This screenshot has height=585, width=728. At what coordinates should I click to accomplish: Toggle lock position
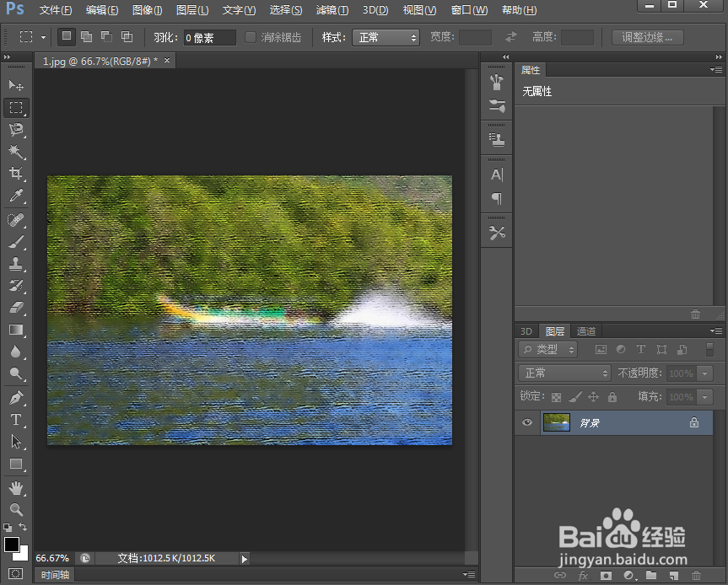[x=593, y=397]
